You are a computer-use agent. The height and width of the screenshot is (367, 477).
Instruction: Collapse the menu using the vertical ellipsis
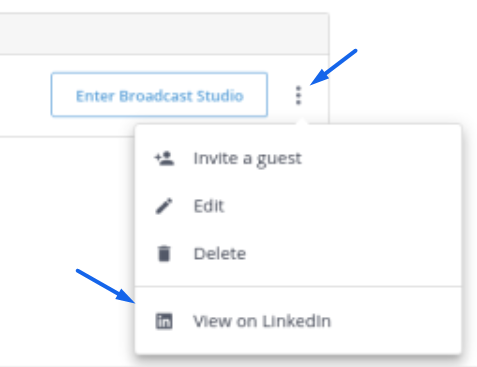(298, 95)
